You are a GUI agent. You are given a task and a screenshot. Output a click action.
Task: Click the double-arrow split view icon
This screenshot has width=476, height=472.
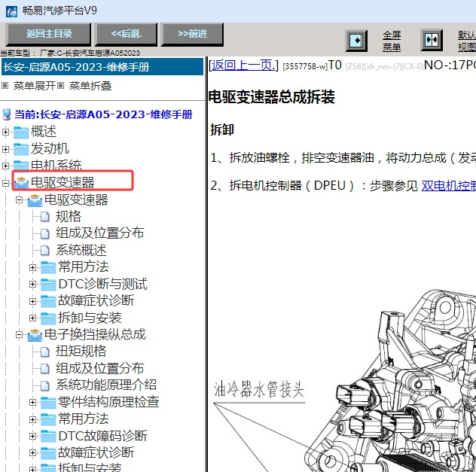(432, 40)
